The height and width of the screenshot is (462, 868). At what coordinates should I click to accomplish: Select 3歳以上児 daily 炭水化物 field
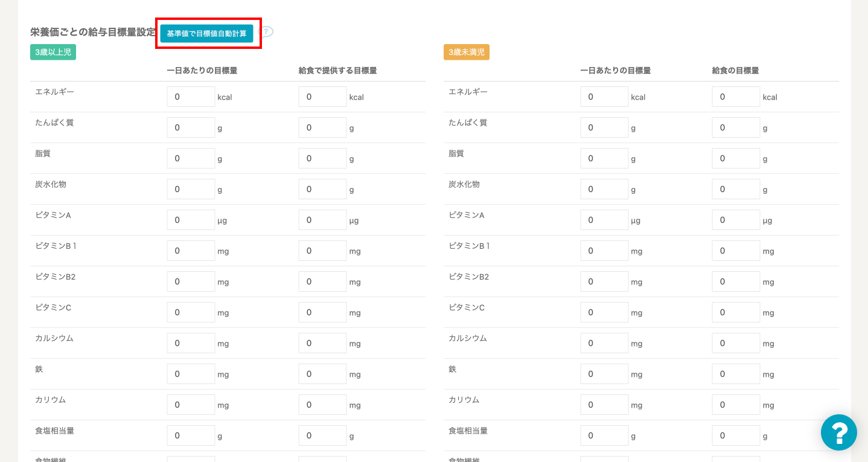pyautogui.click(x=191, y=189)
